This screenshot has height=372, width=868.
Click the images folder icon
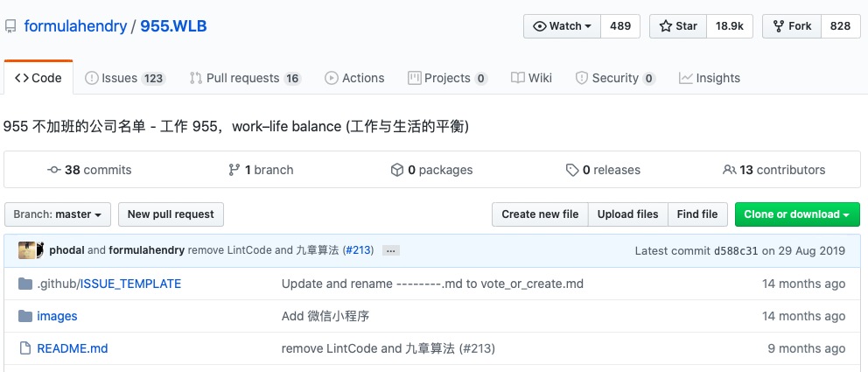tap(24, 316)
